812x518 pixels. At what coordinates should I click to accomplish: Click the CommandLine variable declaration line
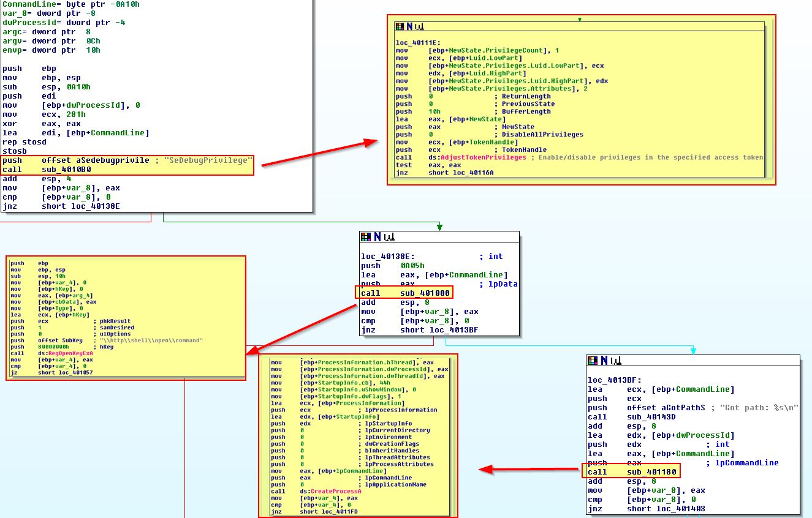click(x=71, y=4)
